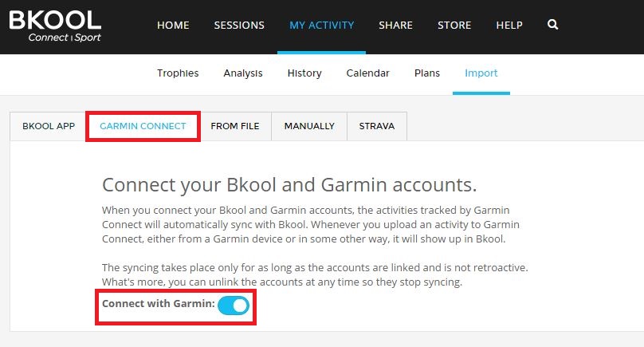Open the SHARE menu
This screenshot has width=644, height=347.
click(395, 25)
